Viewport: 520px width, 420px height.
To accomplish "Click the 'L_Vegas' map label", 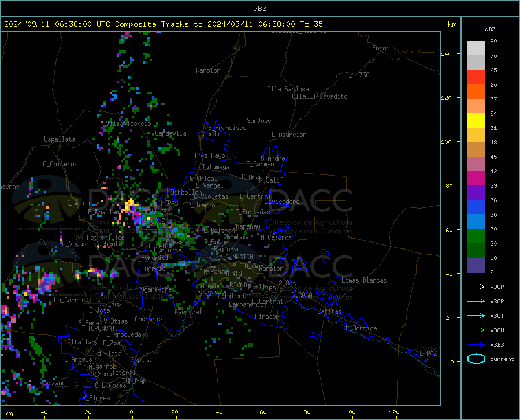I will [x=75, y=244].
